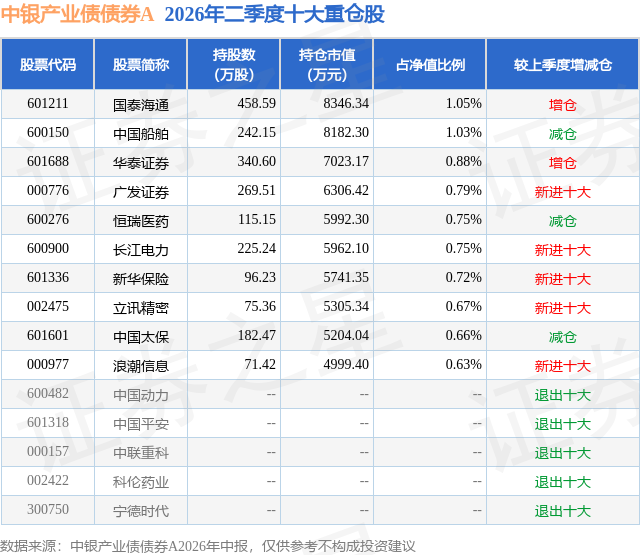Viewport: 640px width, 555px height.
Task: Click stock code 601688 for 华泰证券
Action: 48,162
